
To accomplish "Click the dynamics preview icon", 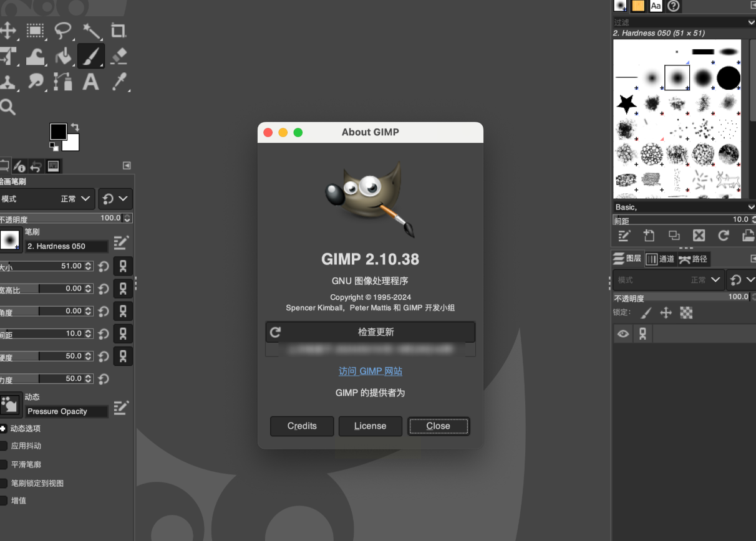I will [x=11, y=404].
